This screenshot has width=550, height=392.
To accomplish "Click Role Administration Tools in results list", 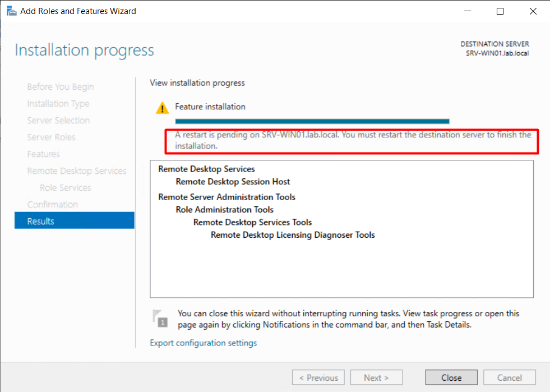I will 224,210.
